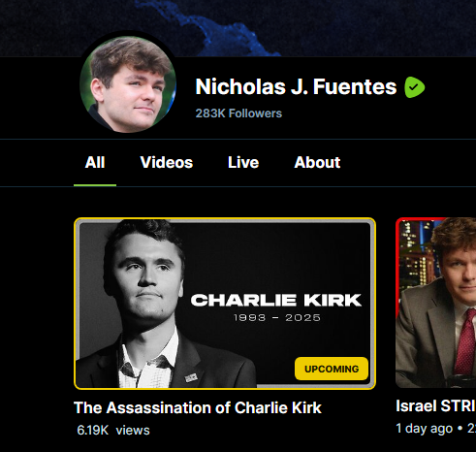
Task: Select the All tab
Action: [95, 162]
